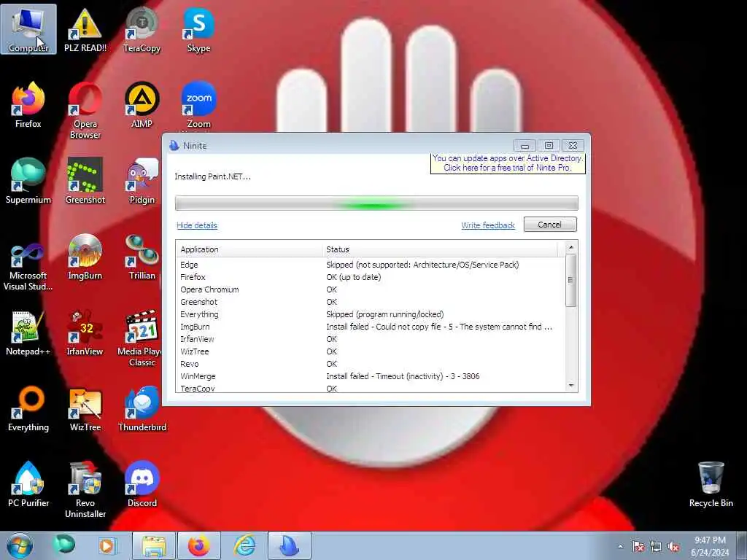Open the Thunderbird desktop shortcut

(x=142, y=408)
